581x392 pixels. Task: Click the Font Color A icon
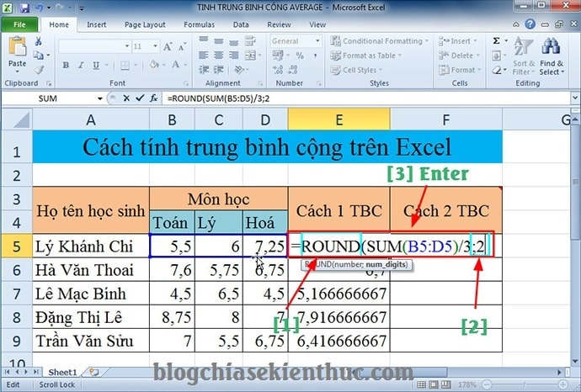coord(176,65)
